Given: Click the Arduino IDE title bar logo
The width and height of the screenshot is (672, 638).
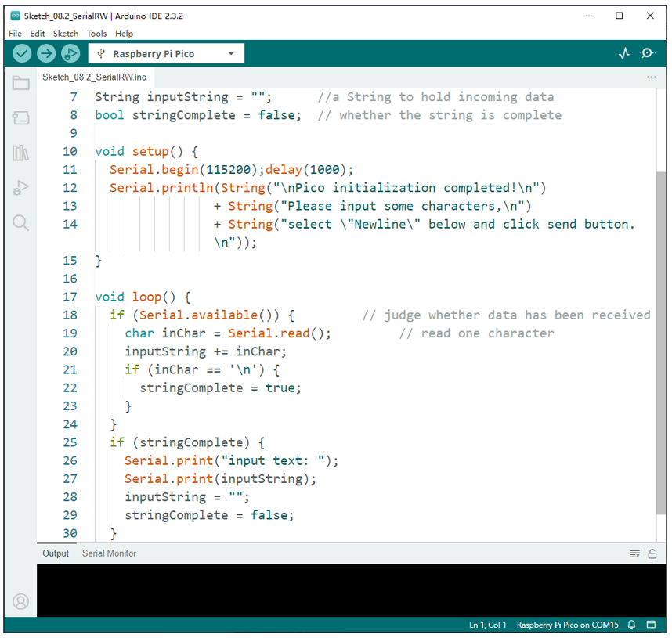Looking at the screenshot, I should click(16, 16).
